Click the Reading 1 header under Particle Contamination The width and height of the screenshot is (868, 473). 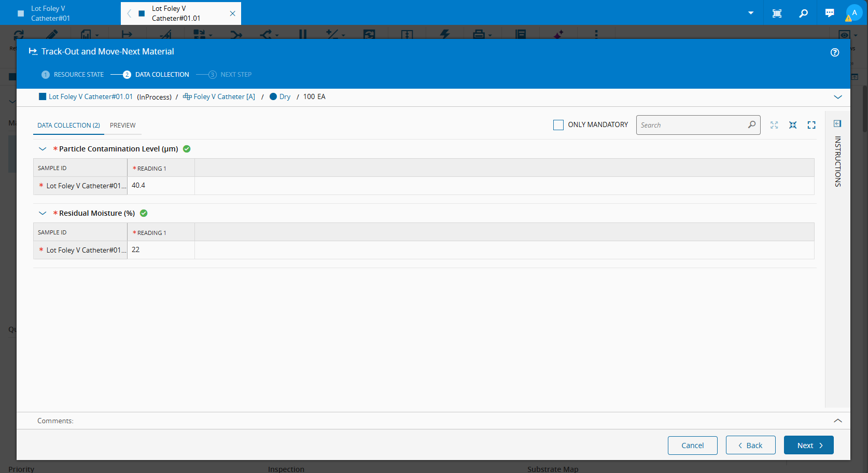click(x=161, y=168)
